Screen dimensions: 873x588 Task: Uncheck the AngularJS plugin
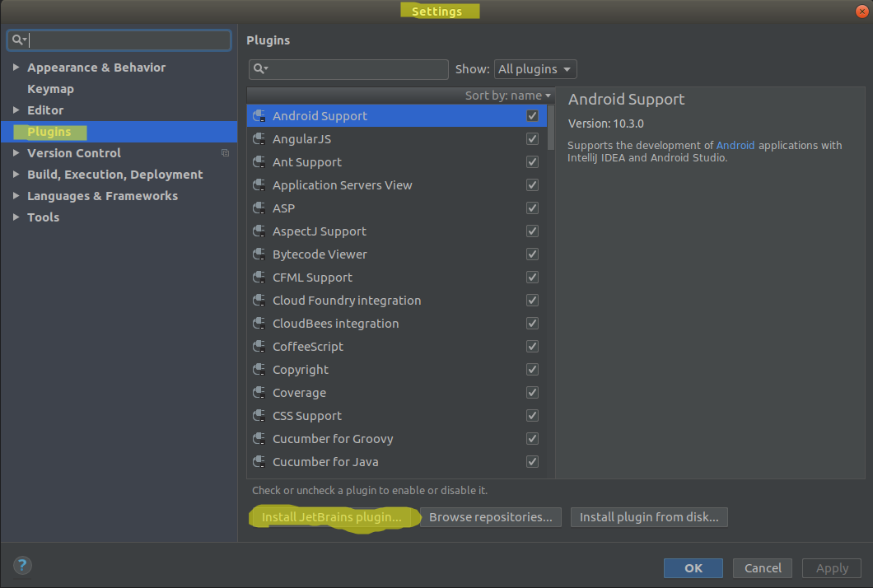point(532,138)
